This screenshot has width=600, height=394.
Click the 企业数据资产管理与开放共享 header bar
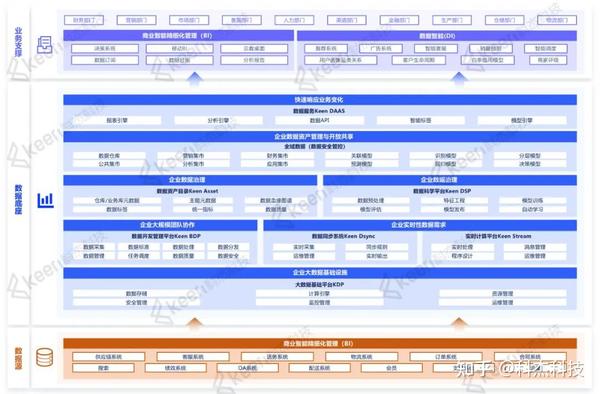(x=320, y=137)
